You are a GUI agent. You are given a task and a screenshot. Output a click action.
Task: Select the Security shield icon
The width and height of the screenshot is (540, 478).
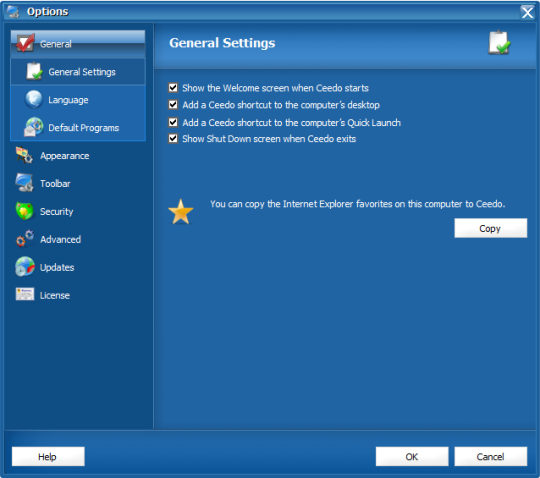pos(24,211)
